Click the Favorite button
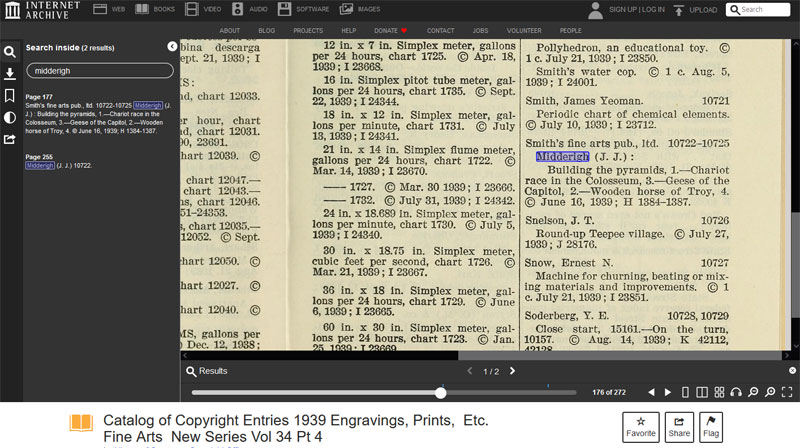This screenshot has width=800, height=448. point(640,427)
